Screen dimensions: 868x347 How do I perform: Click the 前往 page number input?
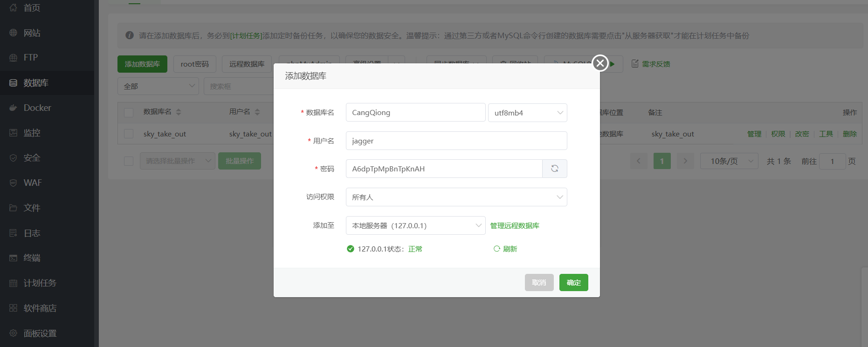pyautogui.click(x=832, y=161)
